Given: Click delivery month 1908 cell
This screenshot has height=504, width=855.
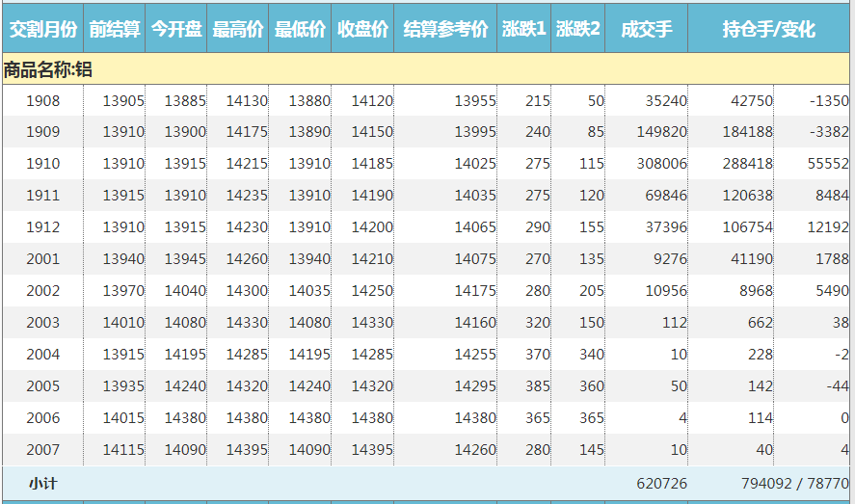Looking at the screenshot, I should 42,101.
